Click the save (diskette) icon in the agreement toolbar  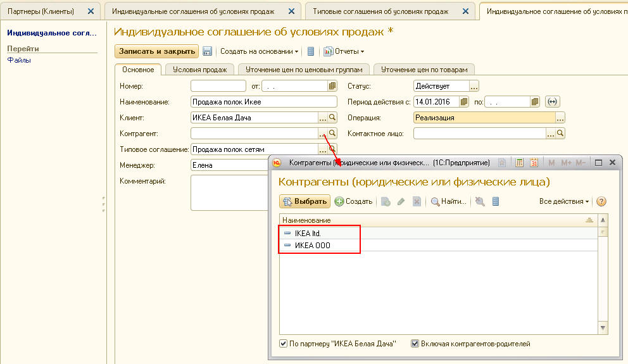coord(207,51)
